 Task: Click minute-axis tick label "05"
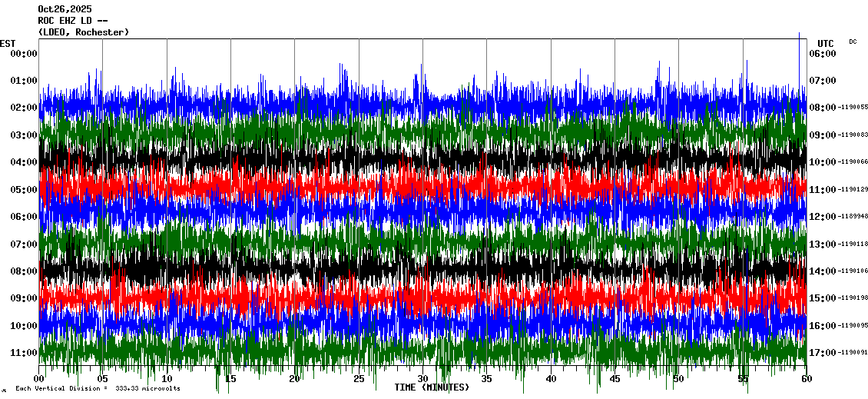(x=102, y=379)
